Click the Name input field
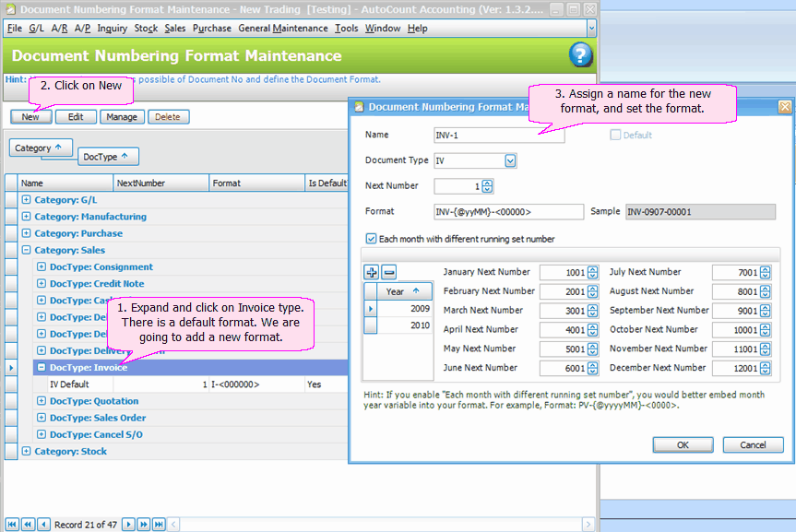The height and width of the screenshot is (532, 796). pos(499,135)
